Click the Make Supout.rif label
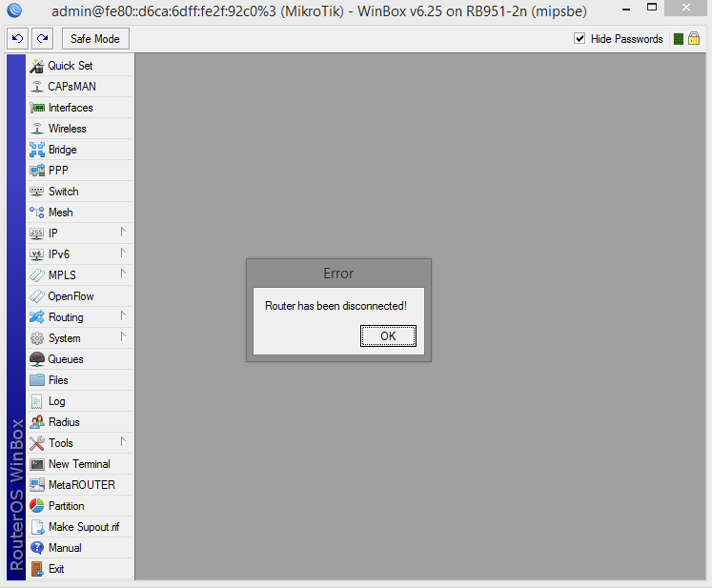This screenshot has width=712, height=588. [84, 527]
